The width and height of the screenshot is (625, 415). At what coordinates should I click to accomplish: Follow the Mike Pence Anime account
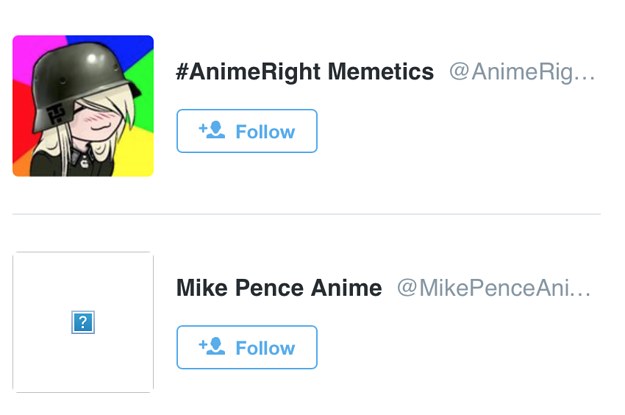click(x=247, y=347)
